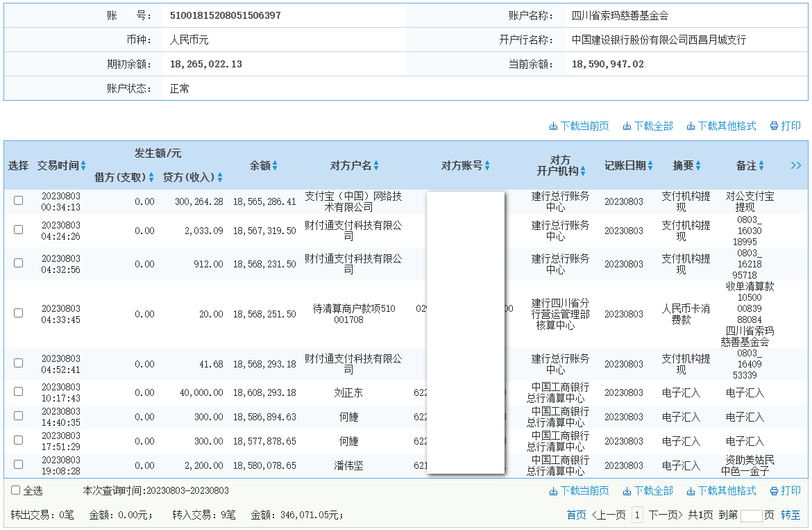
Task: Sort 摘要 column arrows
Action: tap(698, 166)
